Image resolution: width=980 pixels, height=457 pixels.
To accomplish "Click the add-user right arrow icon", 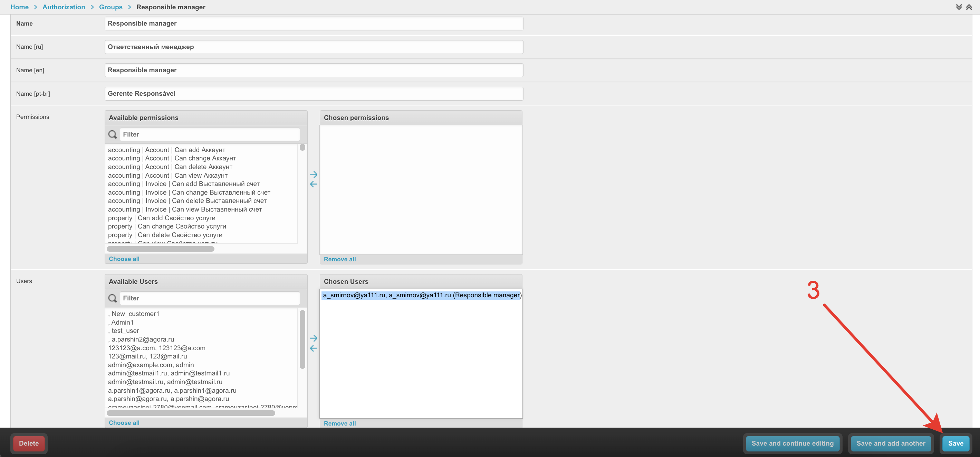I will (x=314, y=338).
